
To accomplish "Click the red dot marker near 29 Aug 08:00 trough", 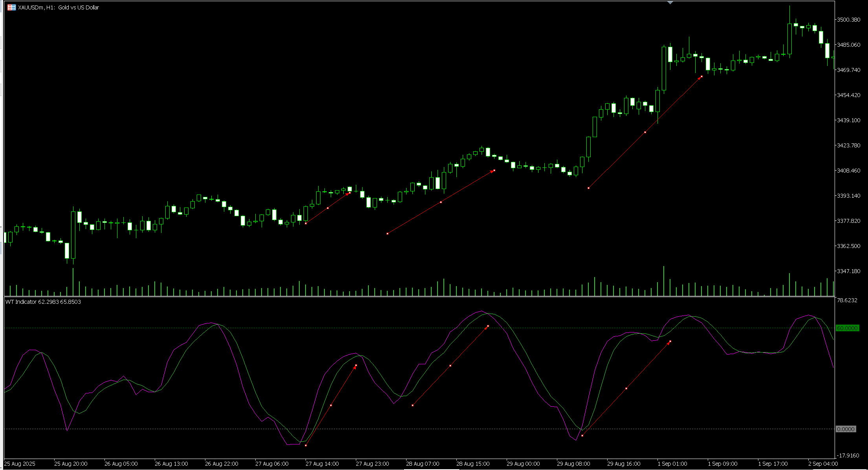I will pos(582,435).
